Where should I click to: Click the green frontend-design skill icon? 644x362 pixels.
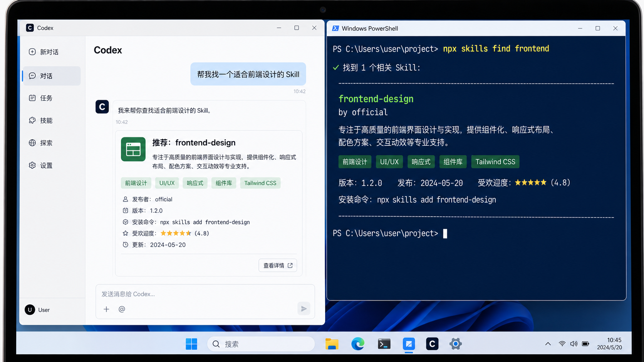click(133, 149)
